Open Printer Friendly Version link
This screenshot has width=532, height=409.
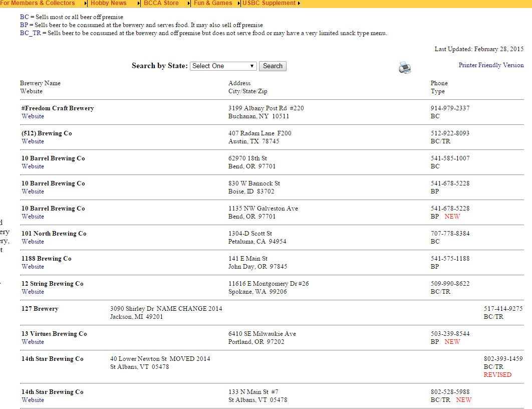coord(491,65)
